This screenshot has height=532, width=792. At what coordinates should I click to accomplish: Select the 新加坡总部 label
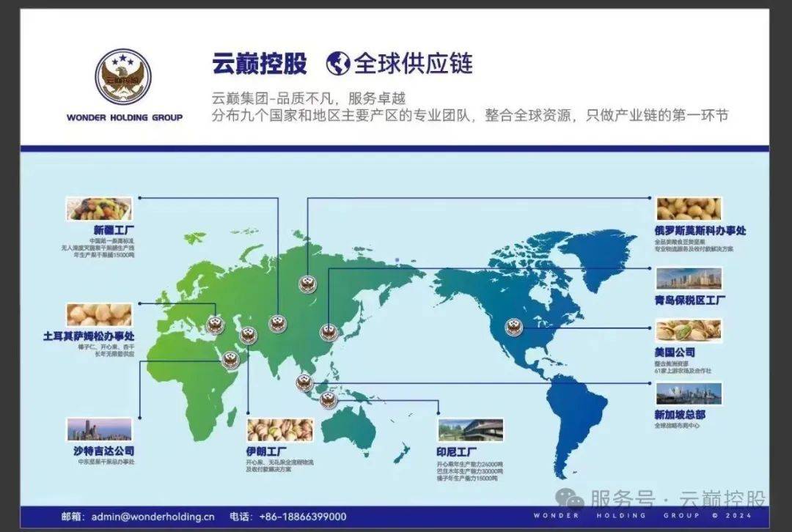(x=680, y=415)
